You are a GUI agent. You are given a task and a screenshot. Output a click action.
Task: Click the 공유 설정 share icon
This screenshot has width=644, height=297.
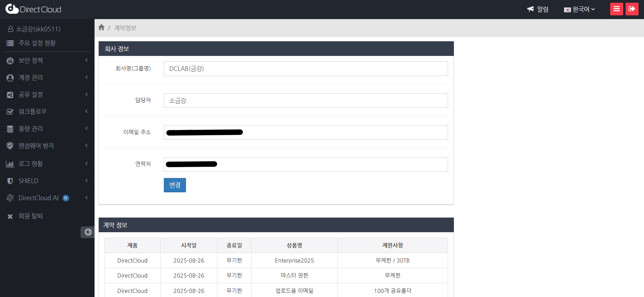coord(10,95)
